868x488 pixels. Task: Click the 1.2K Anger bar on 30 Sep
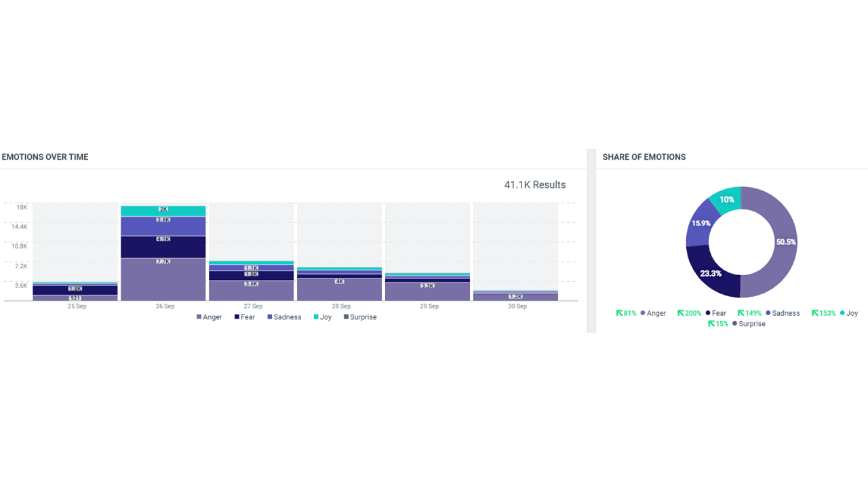click(515, 297)
